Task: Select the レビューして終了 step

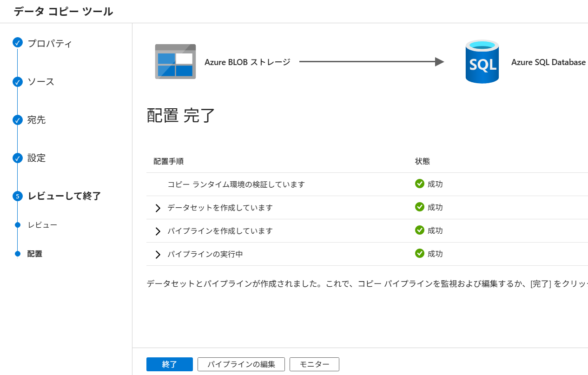Action: tap(64, 196)
